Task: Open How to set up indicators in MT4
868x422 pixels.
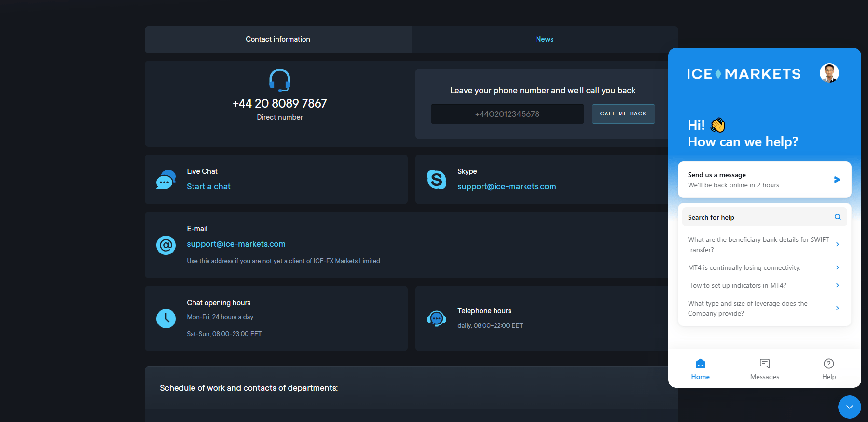Action: pyautogui.click(x=764, y=285)
